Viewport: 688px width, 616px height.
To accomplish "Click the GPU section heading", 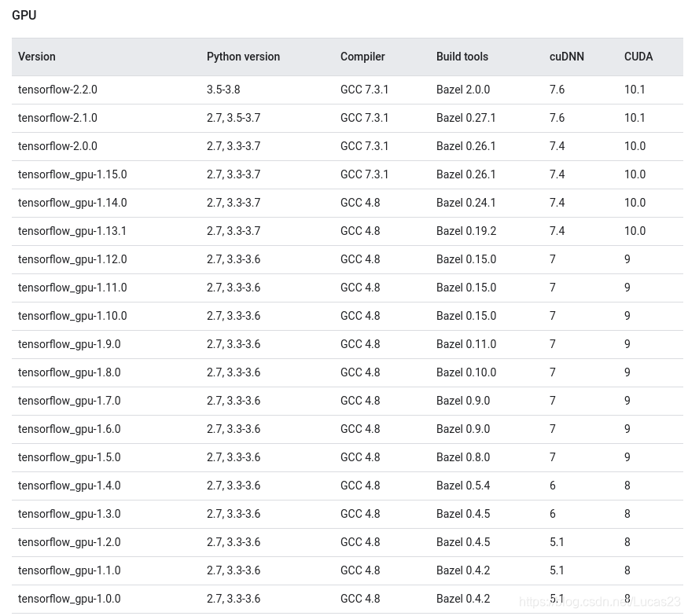I will pyautogui.click(x=24, y=16).
